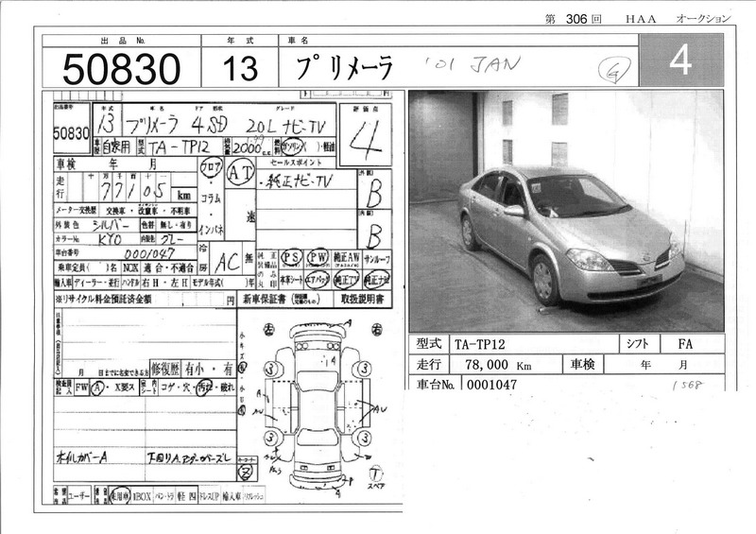Click the circled AT transmission mark

click(240, 174)
